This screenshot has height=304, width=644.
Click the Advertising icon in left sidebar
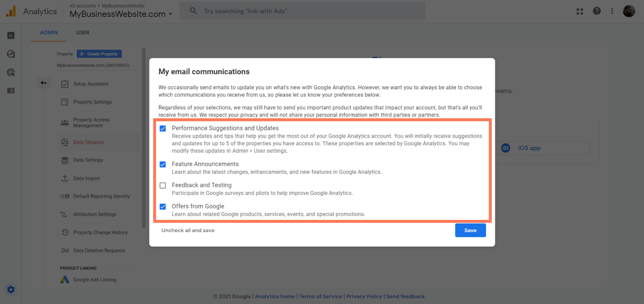click(x=11, y=72)
